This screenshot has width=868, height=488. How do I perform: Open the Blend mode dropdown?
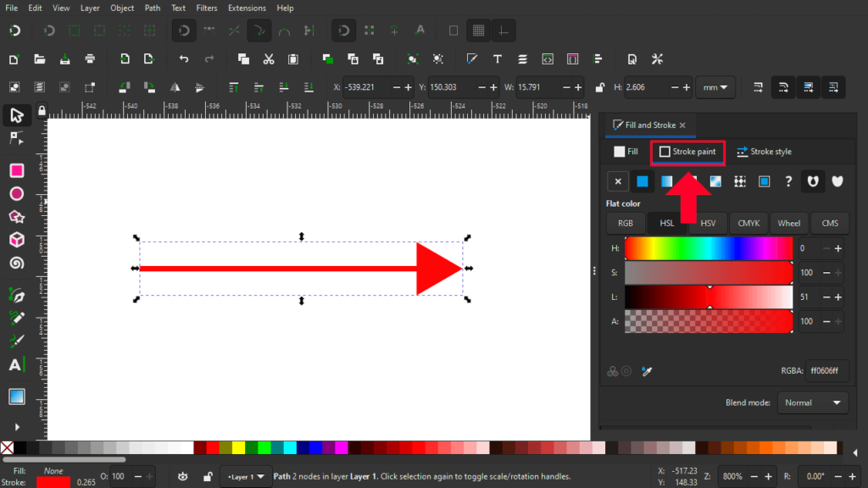(812, 402)
